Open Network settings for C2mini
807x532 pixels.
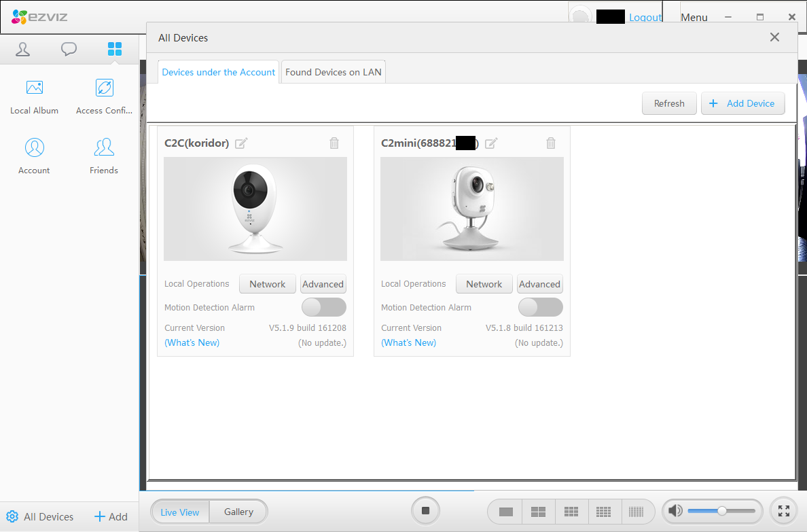pos(484,284)
